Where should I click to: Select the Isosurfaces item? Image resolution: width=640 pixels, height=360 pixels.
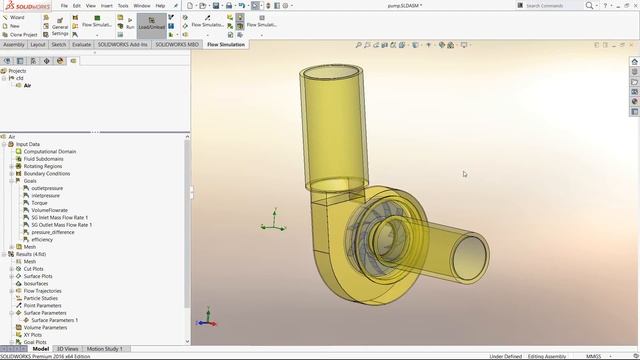[x=36, y=283]
